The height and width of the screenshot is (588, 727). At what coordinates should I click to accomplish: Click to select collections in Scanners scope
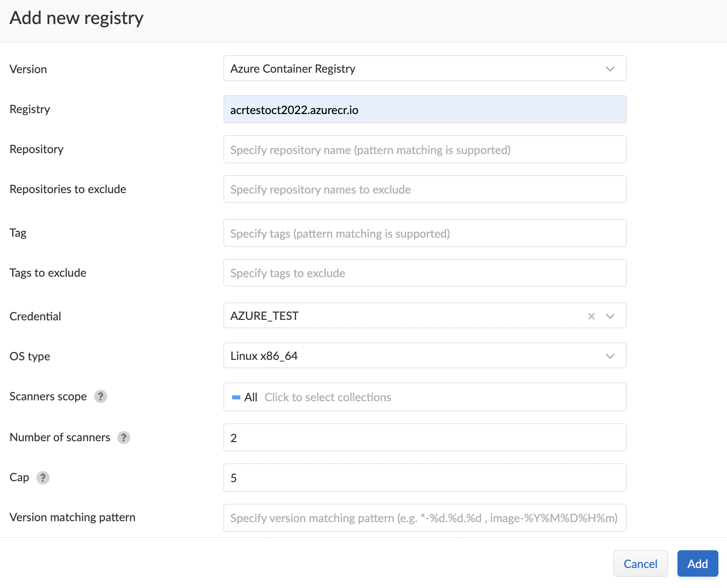[328, 398]
